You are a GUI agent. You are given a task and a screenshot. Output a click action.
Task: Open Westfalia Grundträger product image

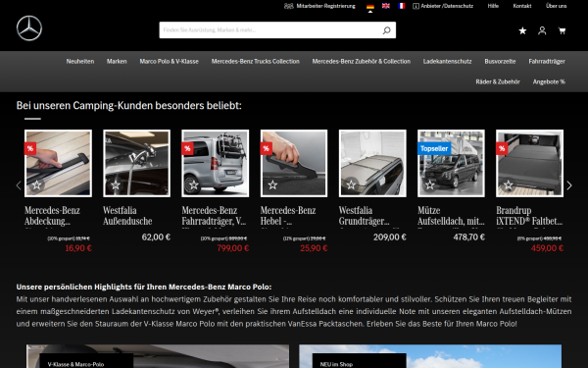(x=372, y=163)
